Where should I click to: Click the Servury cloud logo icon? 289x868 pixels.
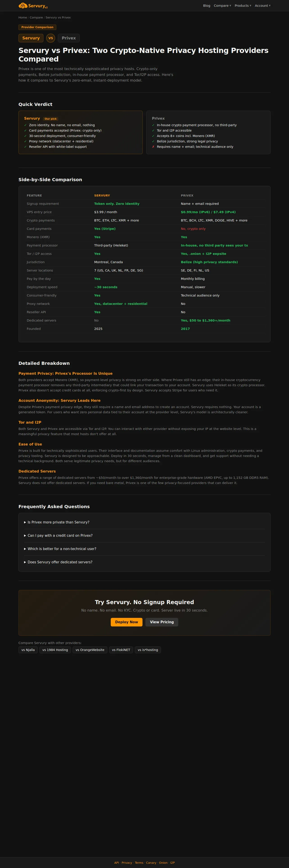point(23,6)
